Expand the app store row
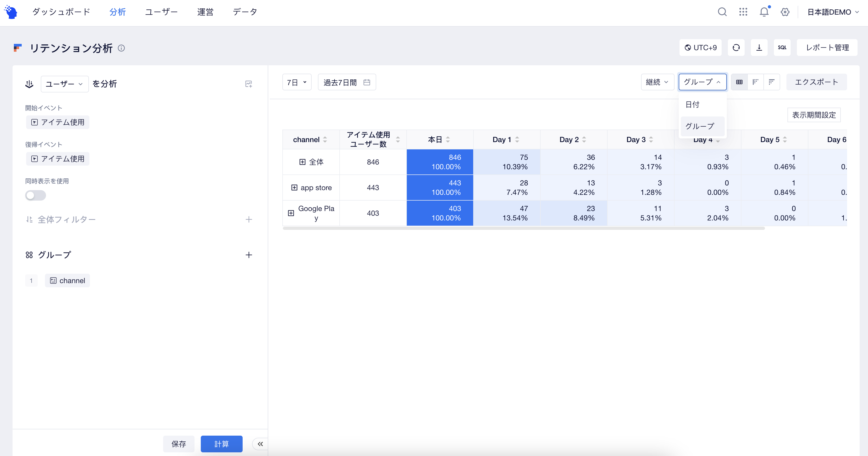 294,188
